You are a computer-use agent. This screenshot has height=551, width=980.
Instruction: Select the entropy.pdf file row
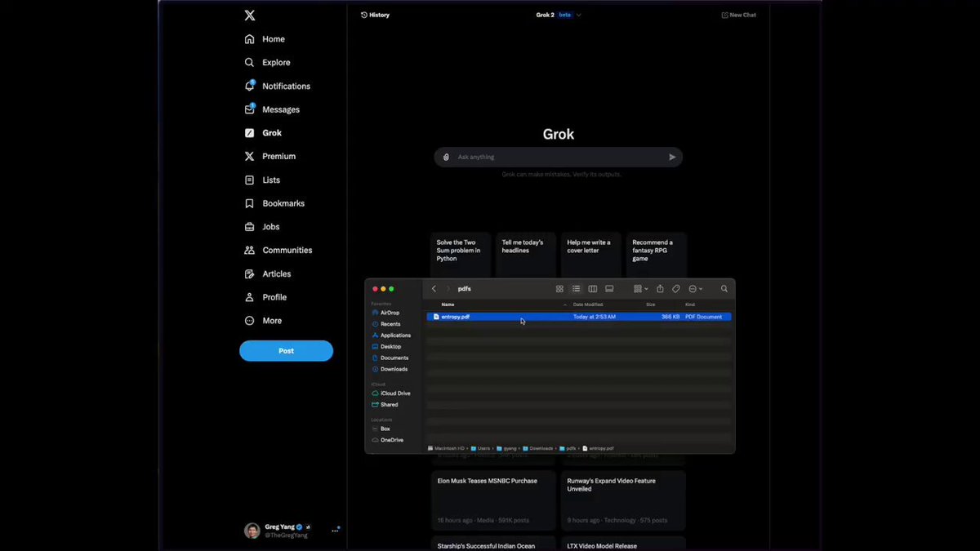(x=579, y=317)
